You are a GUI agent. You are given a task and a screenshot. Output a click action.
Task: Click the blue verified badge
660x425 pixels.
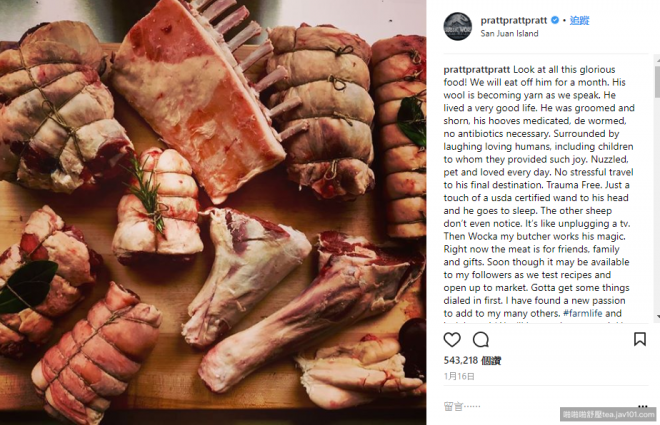click(555, 19)
